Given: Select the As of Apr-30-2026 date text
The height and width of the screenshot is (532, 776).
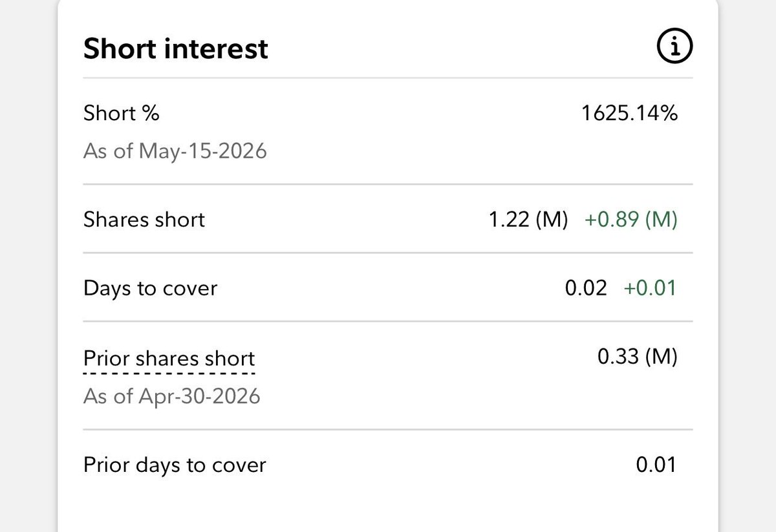Looking at the screenshot, I should (172, 396).
